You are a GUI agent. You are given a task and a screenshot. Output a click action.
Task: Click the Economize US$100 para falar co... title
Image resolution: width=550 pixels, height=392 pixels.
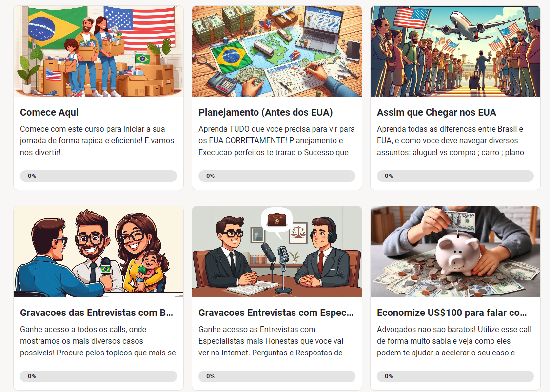click(452, 313)
